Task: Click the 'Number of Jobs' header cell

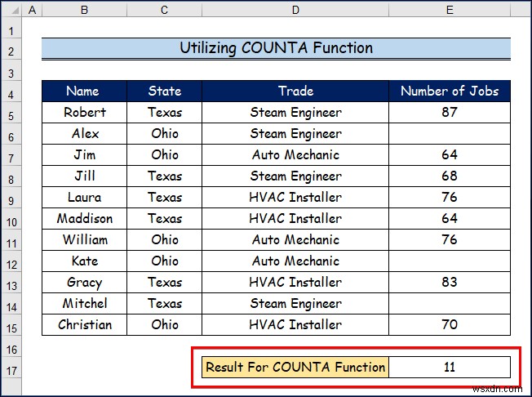Action: [x=450, y=91]
